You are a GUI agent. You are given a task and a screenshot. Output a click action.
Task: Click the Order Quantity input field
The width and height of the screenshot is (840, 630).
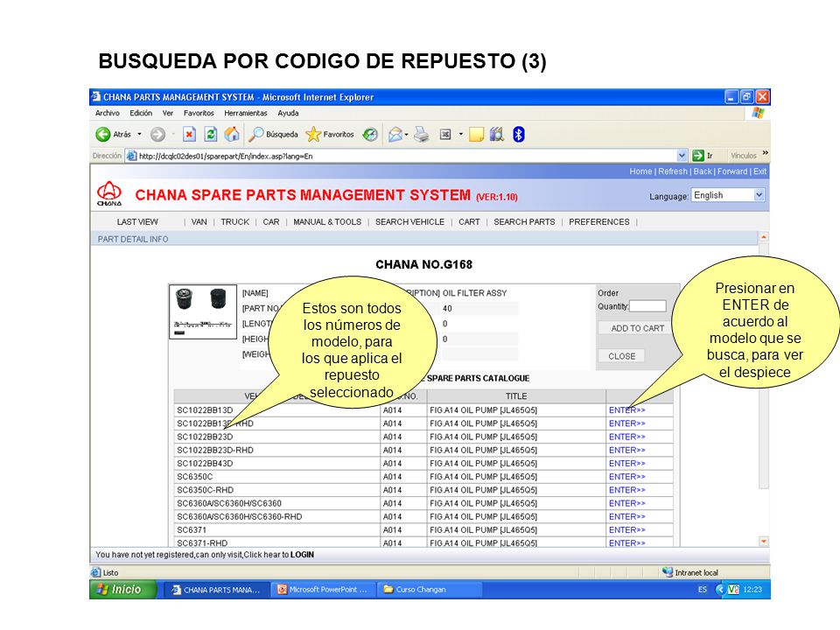click(647, 306)
